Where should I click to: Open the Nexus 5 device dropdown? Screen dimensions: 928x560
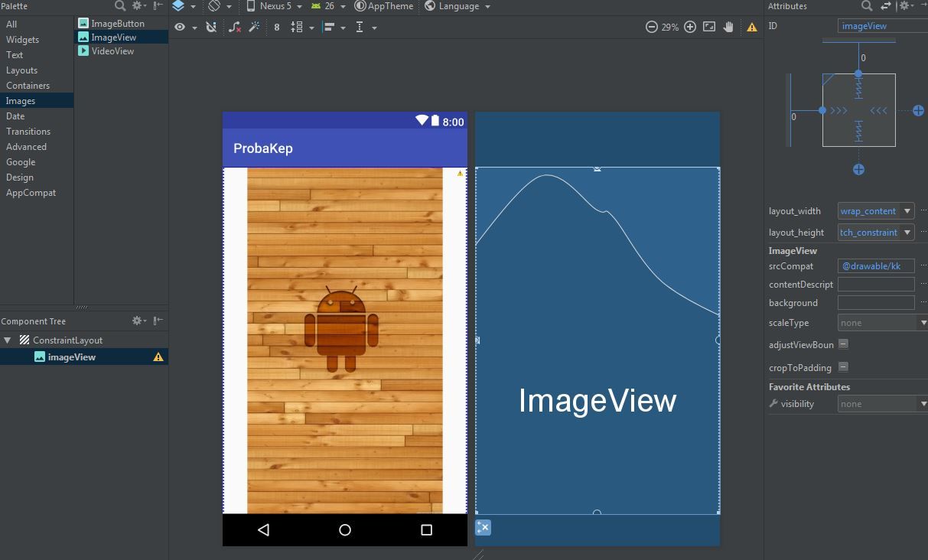pos(274,6)
